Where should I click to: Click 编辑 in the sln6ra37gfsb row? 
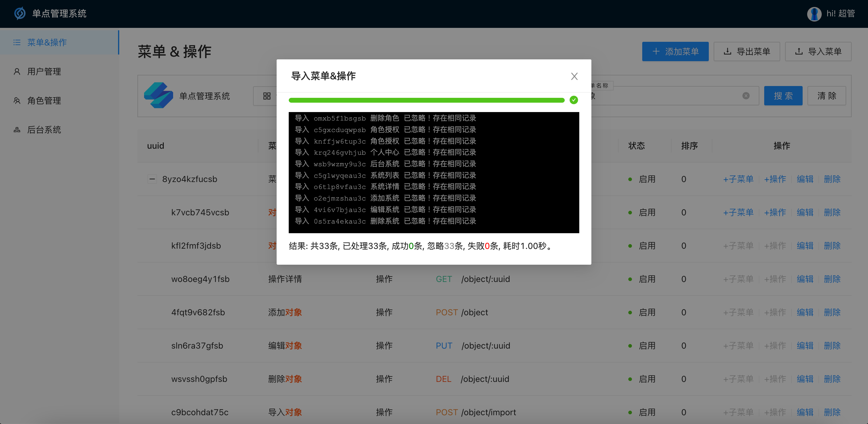[805, 346]
